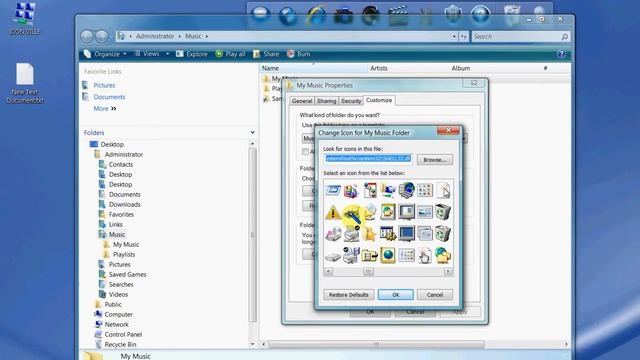
Task: Click Share in the Explorer toolbar
Action: 266,54
